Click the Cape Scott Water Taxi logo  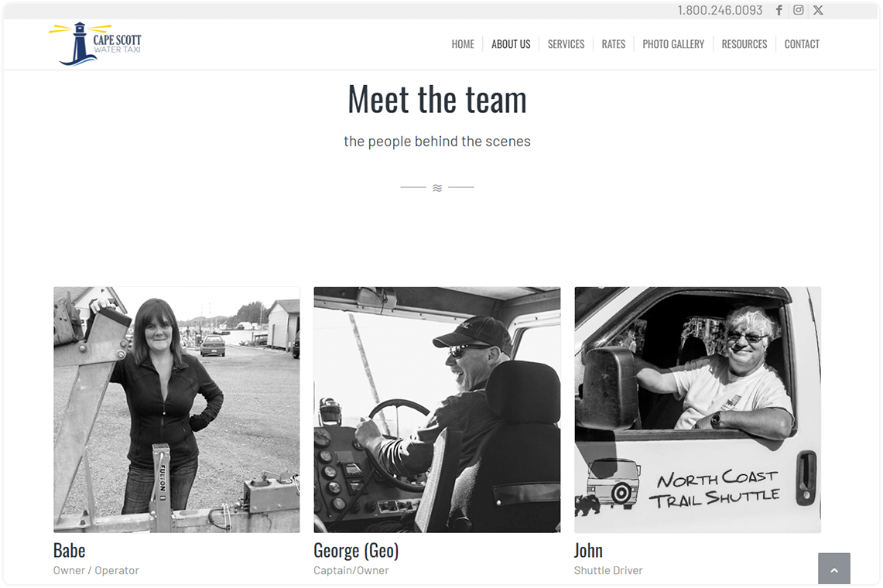pos(94,44)
